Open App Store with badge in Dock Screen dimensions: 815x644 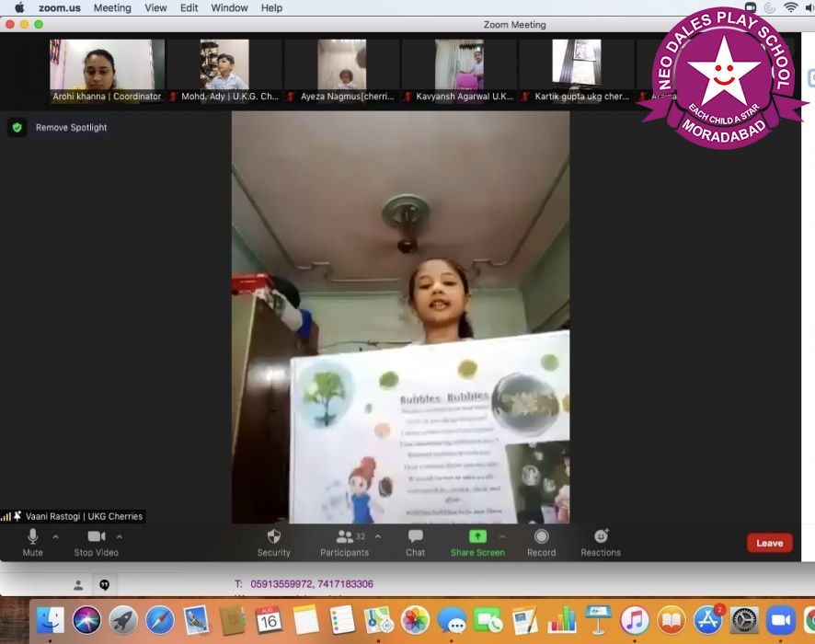708,620
